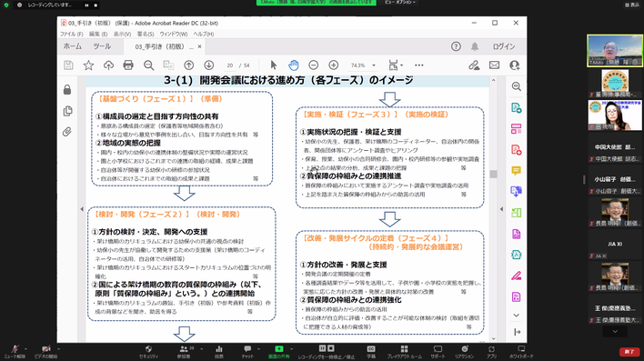The image size is (644, 361).
Task: Click Zoom Security shield icon
Action: [148, 352]
